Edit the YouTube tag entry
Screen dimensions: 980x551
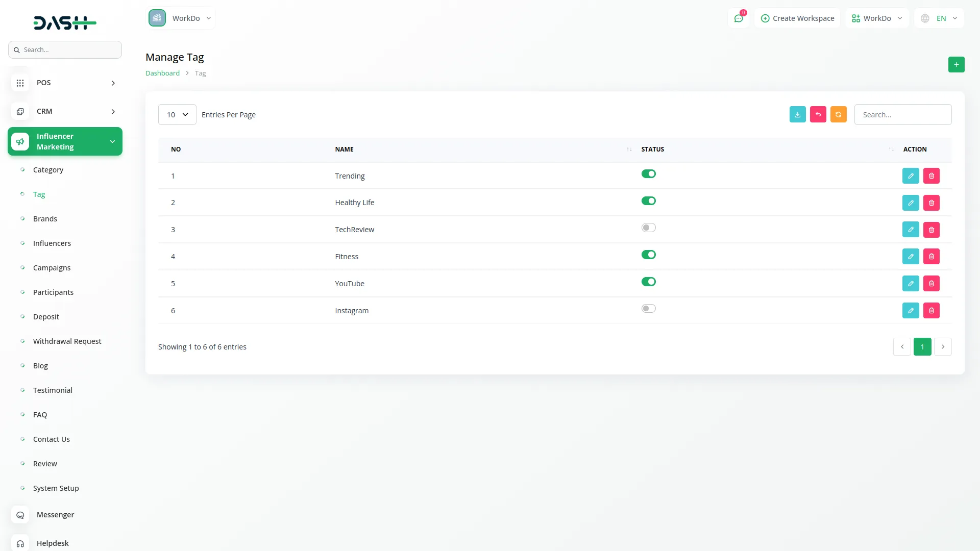(910, 283)
